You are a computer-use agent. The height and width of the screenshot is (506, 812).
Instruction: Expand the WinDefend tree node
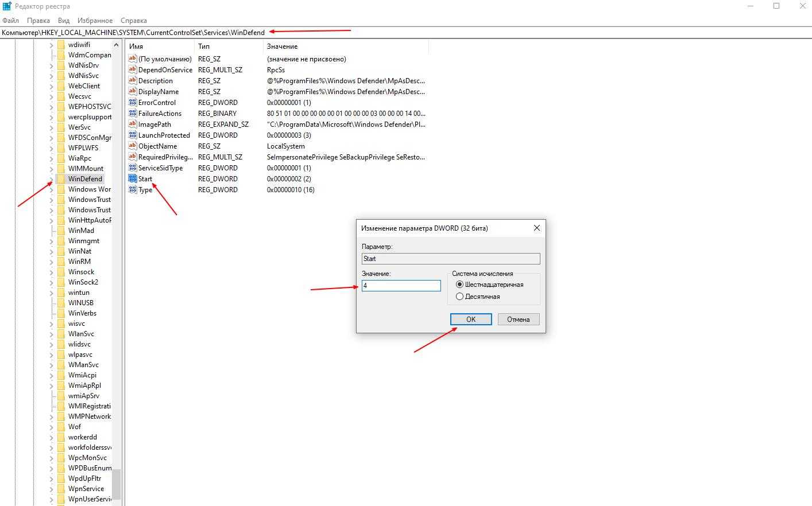pos(51,179)
